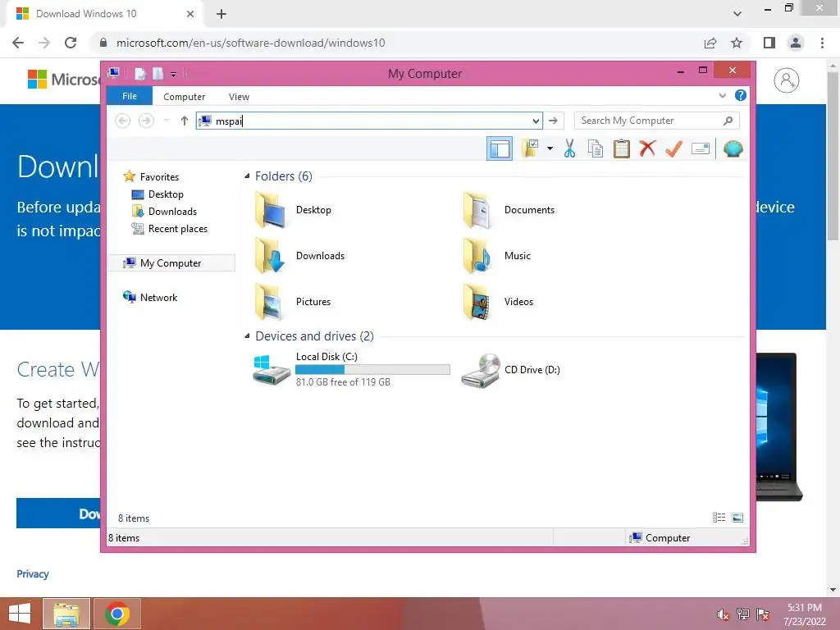Image resolution: width=840 pixels, height=630 pixels.
Task: Click the blue shell icon in toolbar
Action: (733, 149)
